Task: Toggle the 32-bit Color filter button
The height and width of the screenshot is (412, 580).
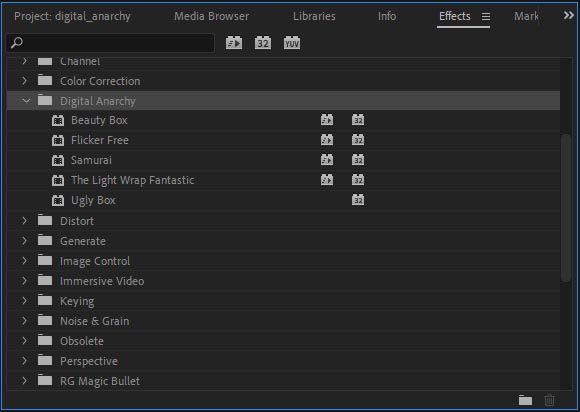Action: (x=263, y=43)
